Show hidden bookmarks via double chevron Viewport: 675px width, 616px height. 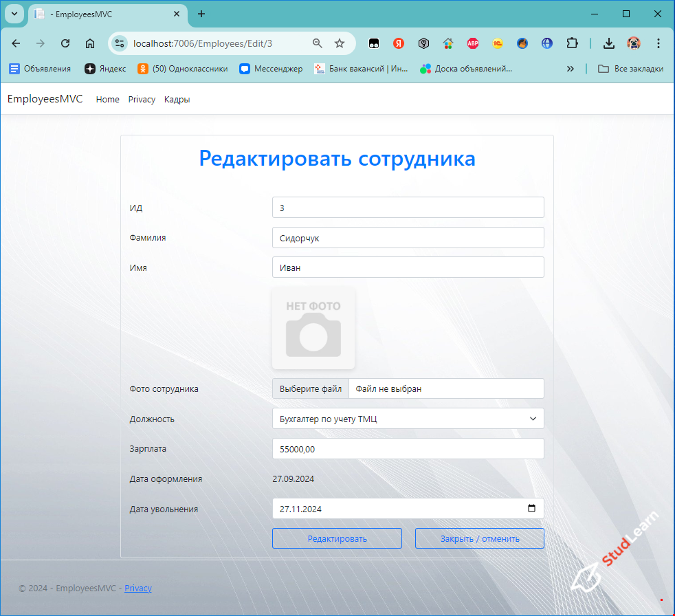tap(570, 69)
